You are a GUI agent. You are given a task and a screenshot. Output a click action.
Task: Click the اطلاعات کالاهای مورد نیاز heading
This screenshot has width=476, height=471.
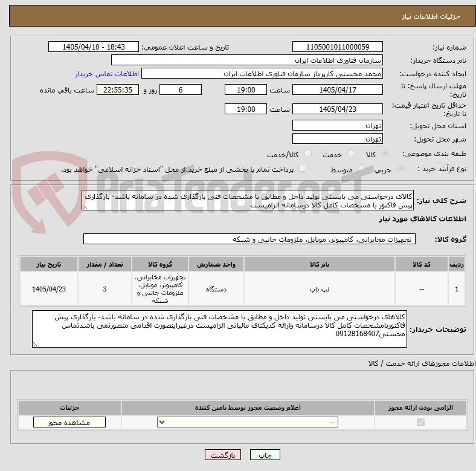422,219
